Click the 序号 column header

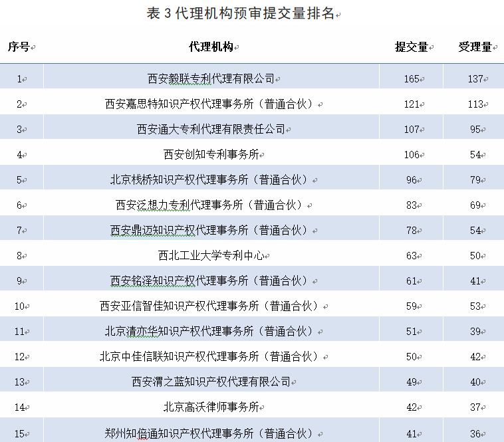click(x=19, y=47)
